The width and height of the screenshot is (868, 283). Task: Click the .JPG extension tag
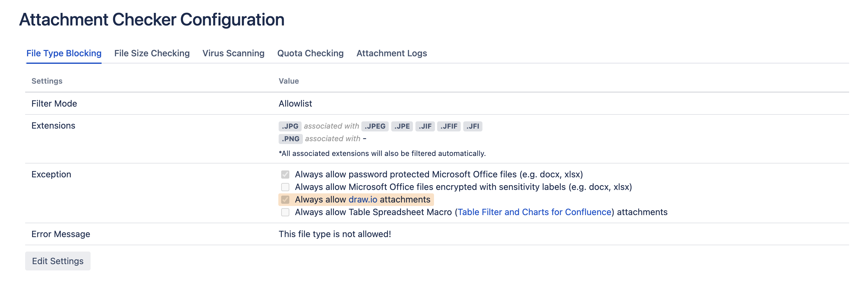pos(290,126)
